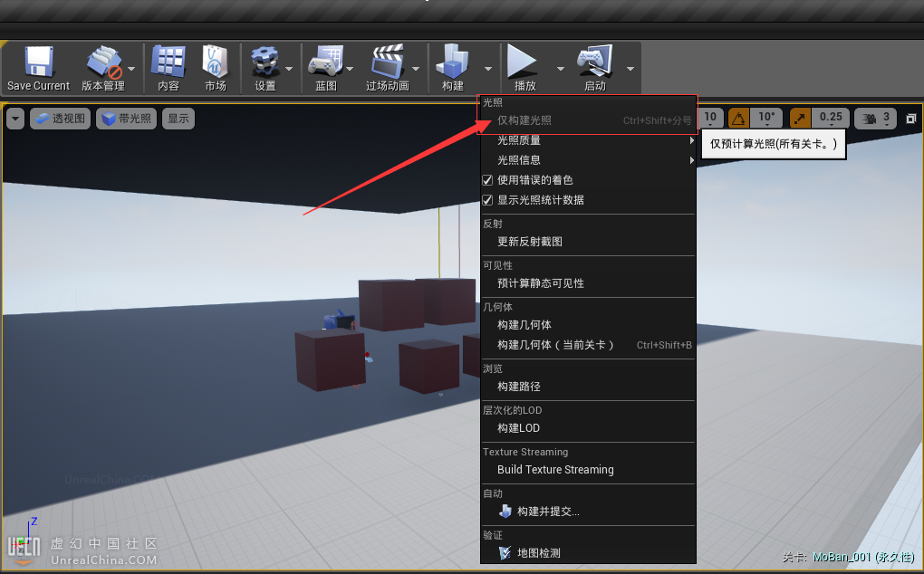Click the Save Current floppy disk icon
This screenshot has width=924, height=574.
point(38,62)
